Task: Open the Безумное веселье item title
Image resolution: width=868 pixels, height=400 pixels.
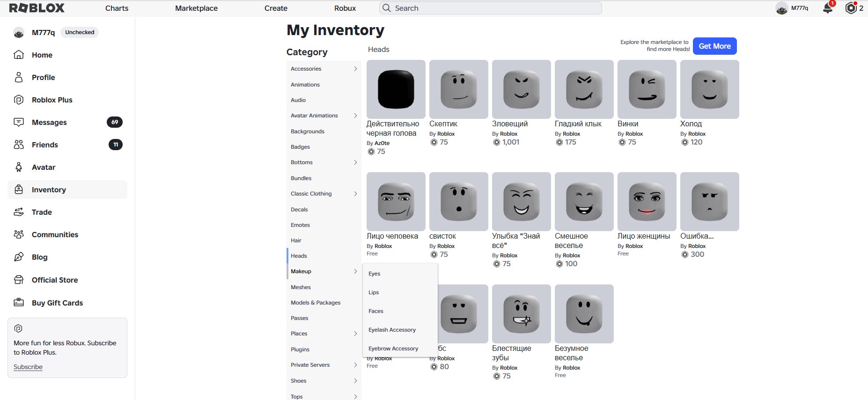Action: pyautogui.click(x=572, y=353)
